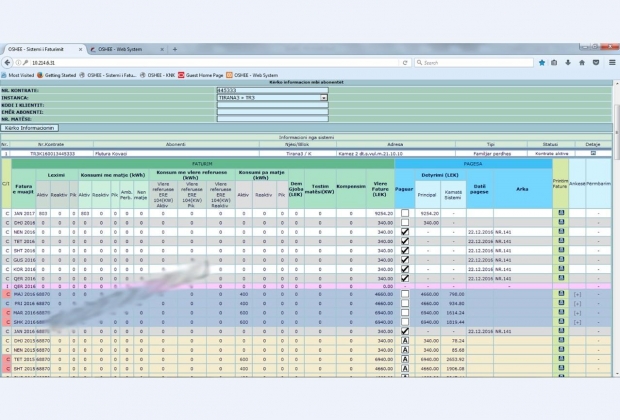This screenshot has height=420, width=620.
Task: Click the NR. KONTRATE input field
Action: [271, 90]
